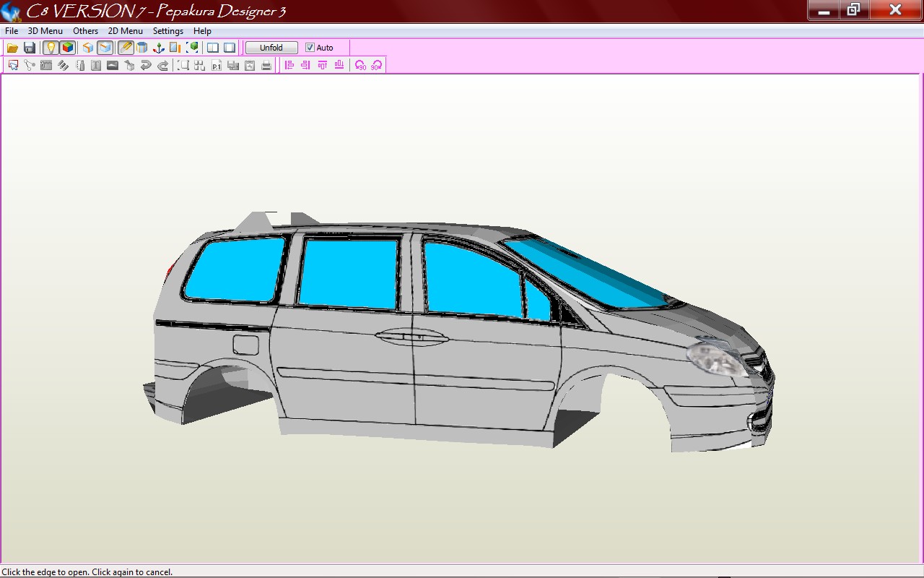Select the text T tool icon
Screen dimensions: 924x578
coord(96,66)
